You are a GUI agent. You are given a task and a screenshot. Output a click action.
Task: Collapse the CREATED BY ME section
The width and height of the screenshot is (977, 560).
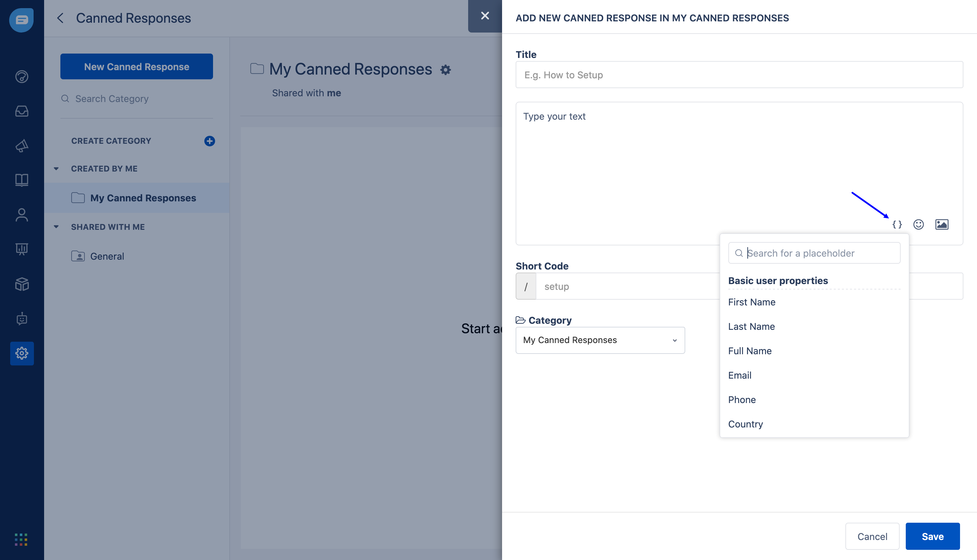(x=56, y=168)
